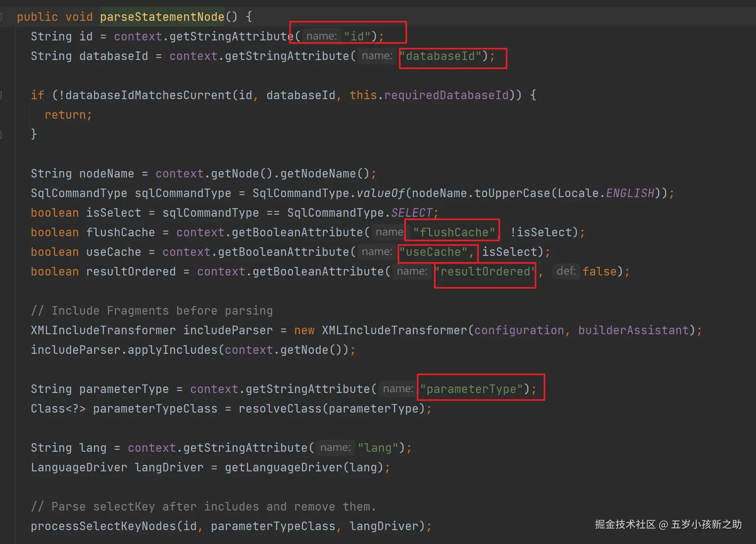The width and height of the screenshot is (756, 544).
Task: Click the useCache variable after boolean
Action: click(x=114, y=252)
